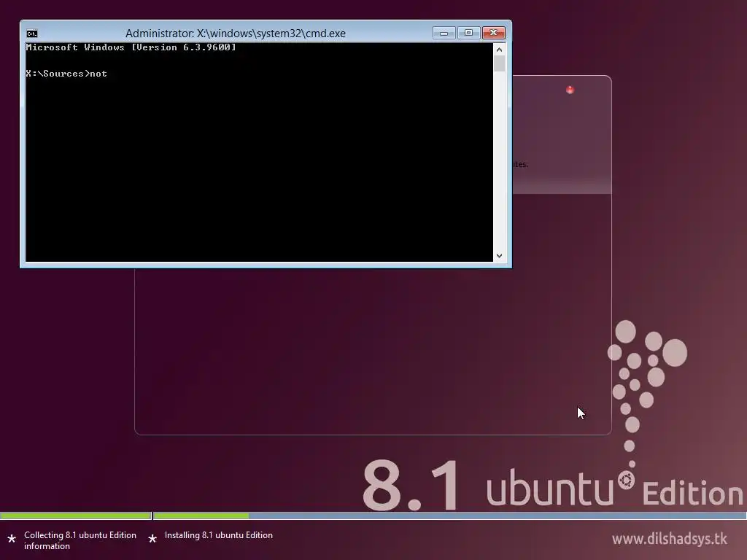Viewport: 747px width, 560px height.
Task: Minimize the Administrator cmd.exe window
Action: pos(444,33)
